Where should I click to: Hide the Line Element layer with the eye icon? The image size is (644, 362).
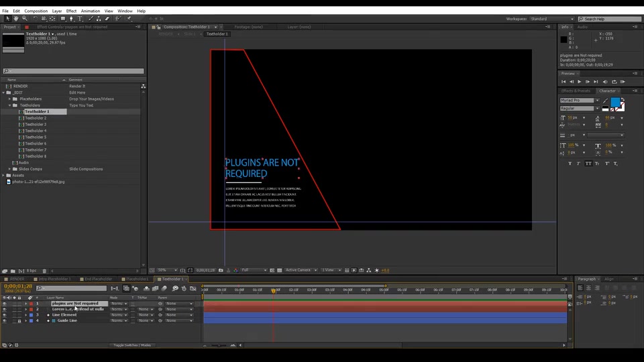pos(5,315)
